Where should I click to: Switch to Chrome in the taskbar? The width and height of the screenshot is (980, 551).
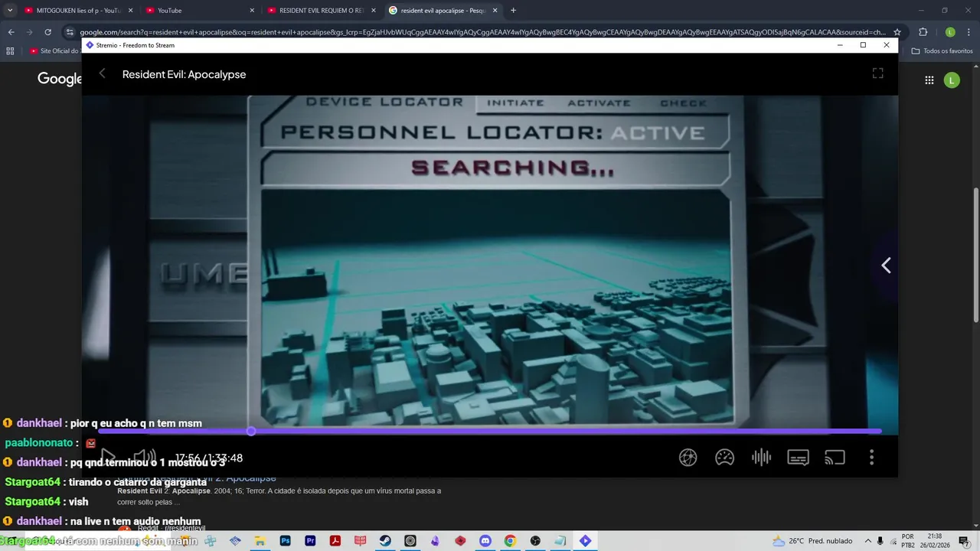point(510,541)
